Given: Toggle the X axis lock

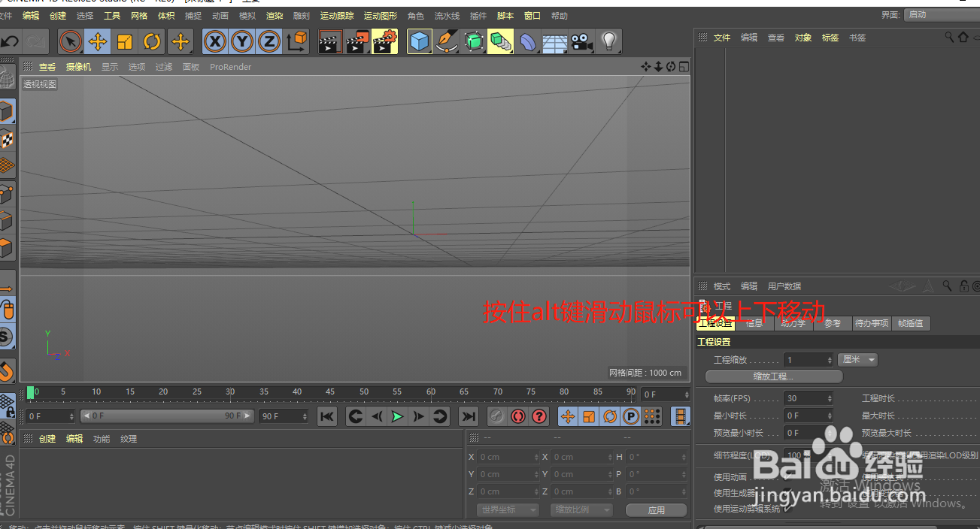Looking at the screenshot, I should (x=215, y=41).
